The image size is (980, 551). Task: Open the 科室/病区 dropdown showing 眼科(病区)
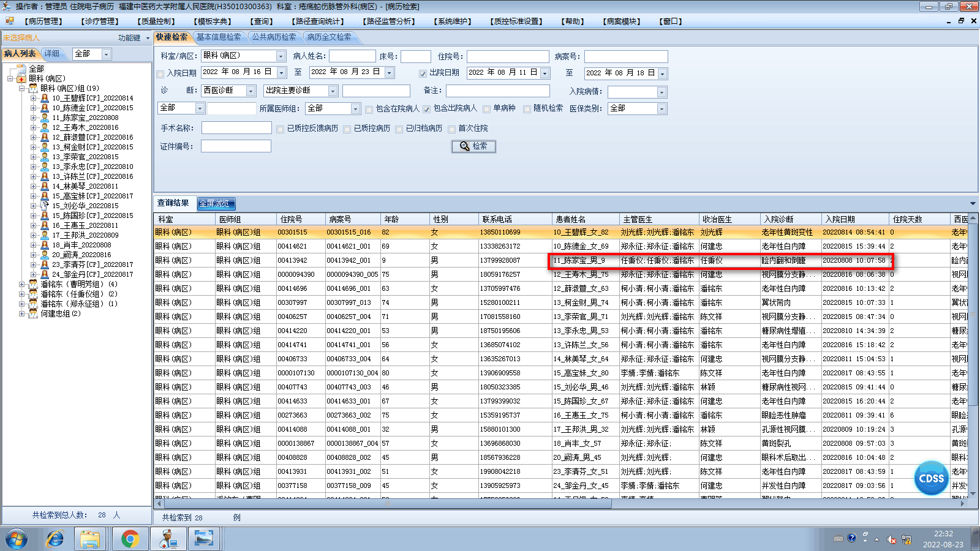[x=281, y=56]
